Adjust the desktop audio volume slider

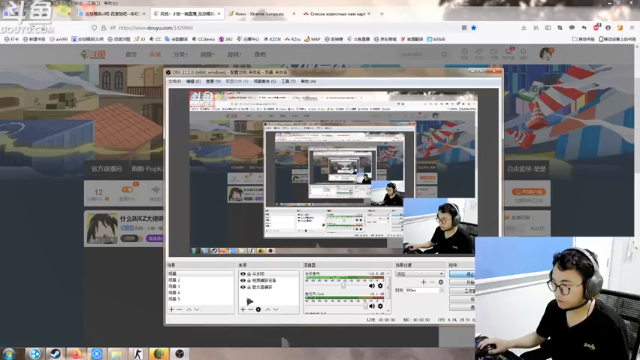pyautogui.click(x=343, y=286)
